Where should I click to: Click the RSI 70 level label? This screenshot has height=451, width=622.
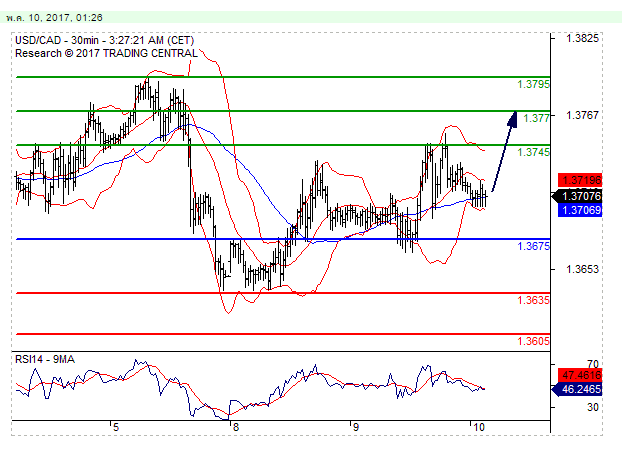pyautogui.click(x=593, y=364)
